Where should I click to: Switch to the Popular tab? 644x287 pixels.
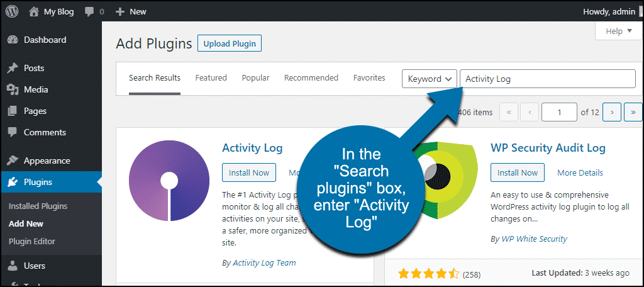click(255, 78)
